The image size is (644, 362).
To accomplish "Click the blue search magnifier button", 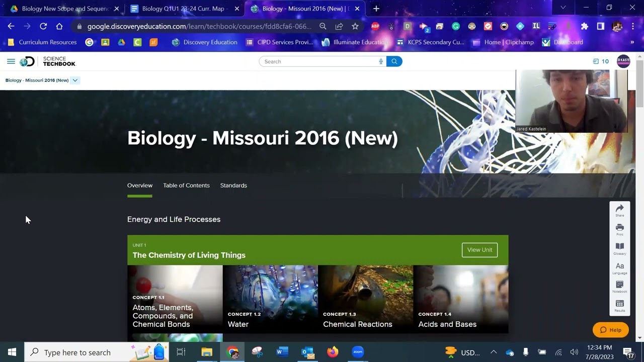I will pyautogui.click(x=394, y=61).
